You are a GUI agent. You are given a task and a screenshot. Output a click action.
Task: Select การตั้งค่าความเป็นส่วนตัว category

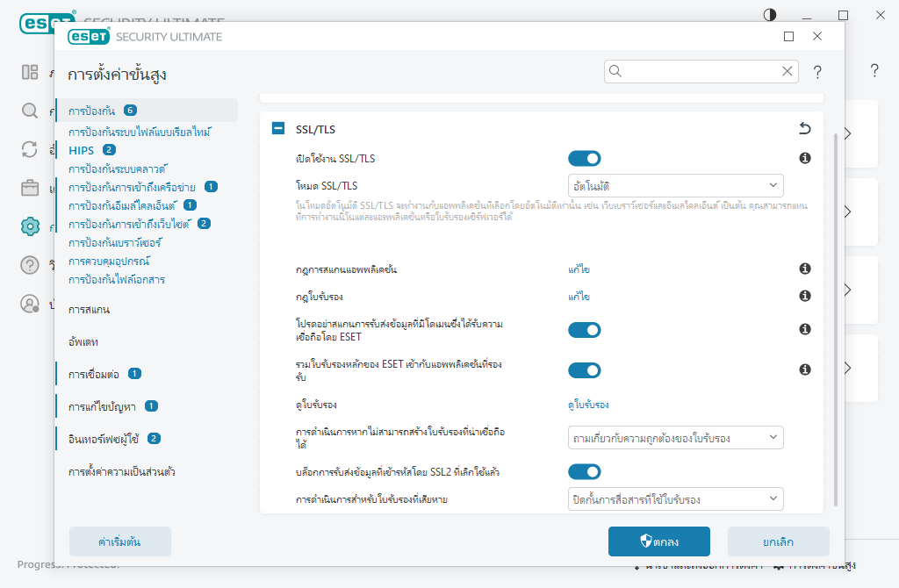click(121, 471)
